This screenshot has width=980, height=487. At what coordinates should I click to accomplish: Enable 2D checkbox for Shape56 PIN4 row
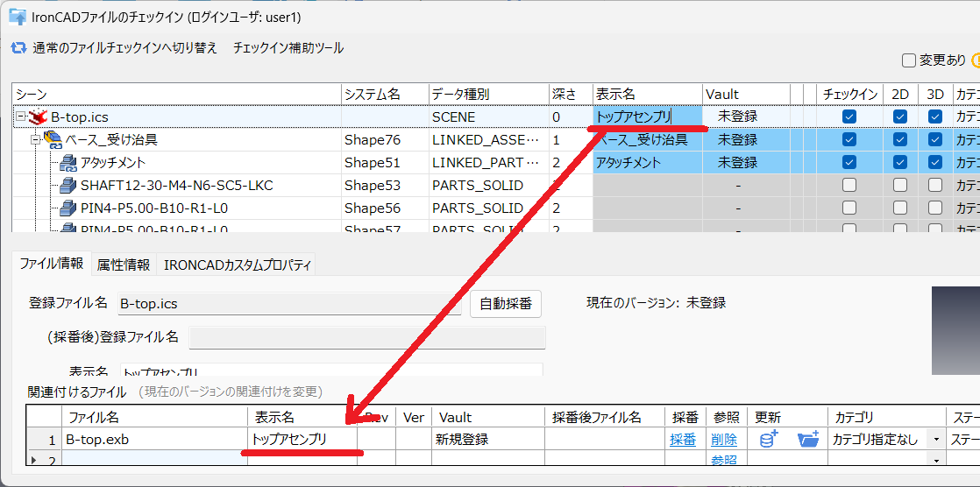click(x=900, y=208)
